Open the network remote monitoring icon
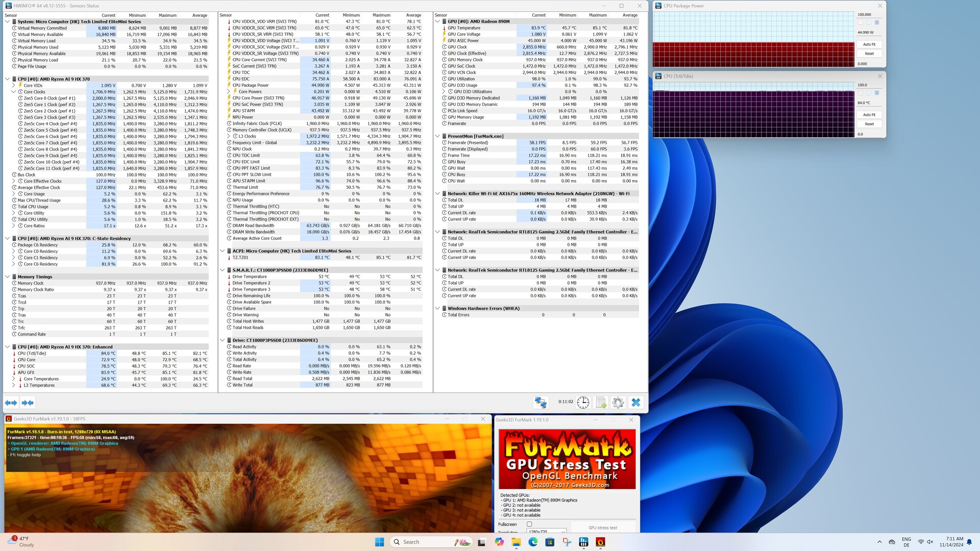980x551 pixels. (541, 403)
